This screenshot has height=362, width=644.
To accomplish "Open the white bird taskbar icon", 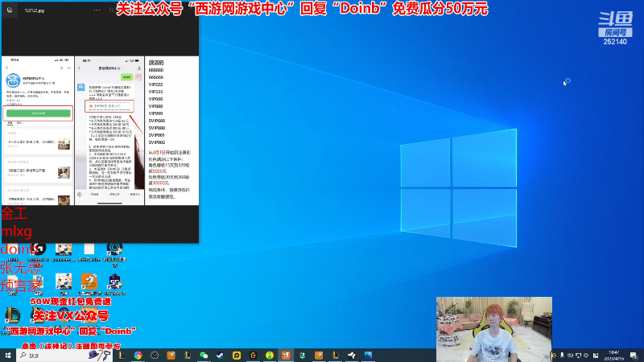I will (x=352, y=356).
